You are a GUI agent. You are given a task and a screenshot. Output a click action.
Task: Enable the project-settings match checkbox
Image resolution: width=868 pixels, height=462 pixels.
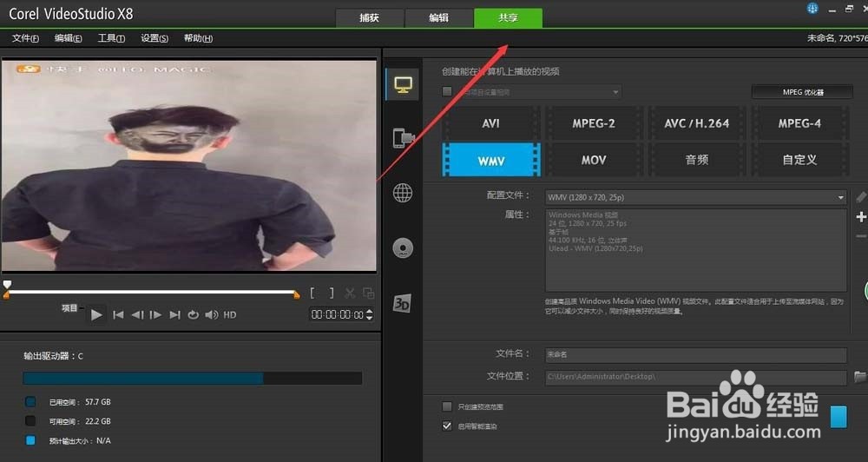pos(447,91)
